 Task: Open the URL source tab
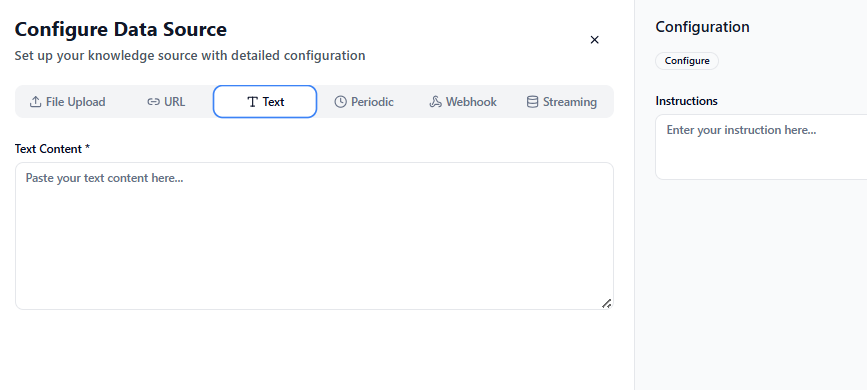(166, 102)
